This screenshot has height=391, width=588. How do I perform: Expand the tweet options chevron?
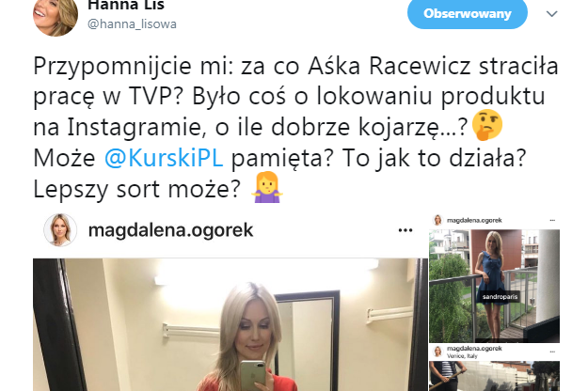pyautogui.click(x=551, y=14)
